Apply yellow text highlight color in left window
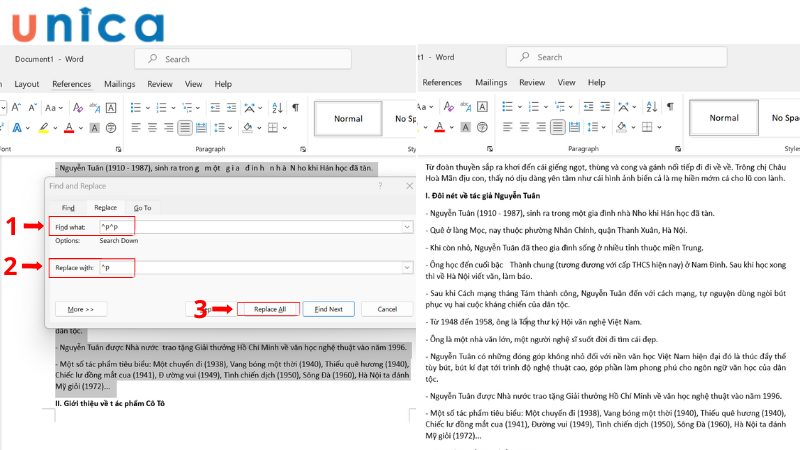The image size is (800, 450). [x=42, y=128]
